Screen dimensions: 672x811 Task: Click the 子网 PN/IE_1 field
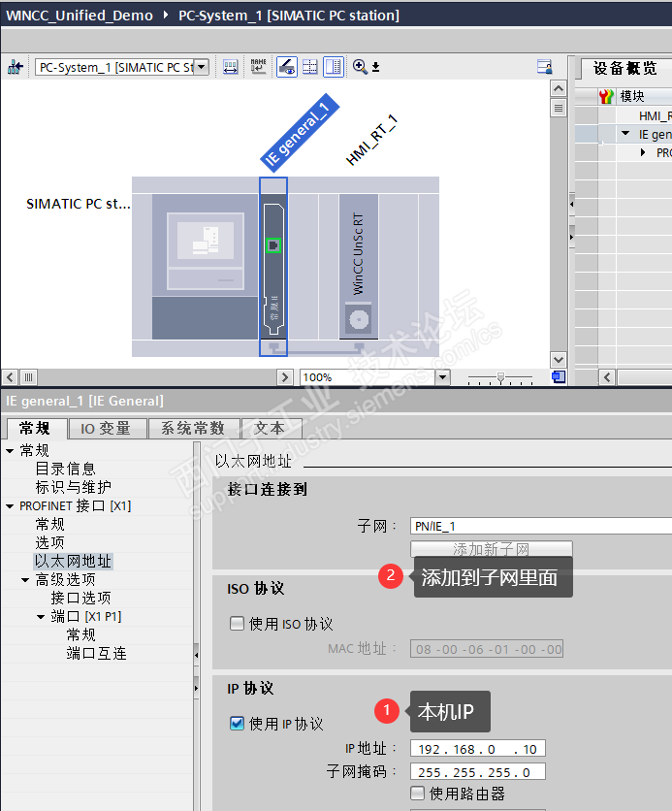541,526
